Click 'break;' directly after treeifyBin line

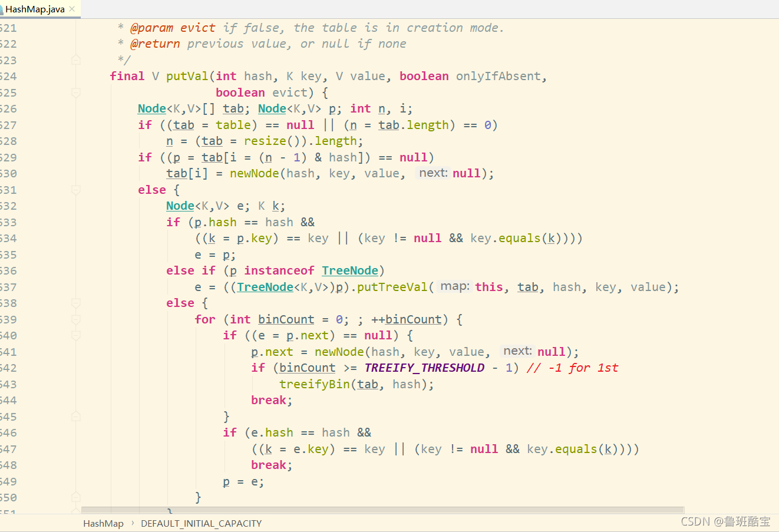pos(272,400)
